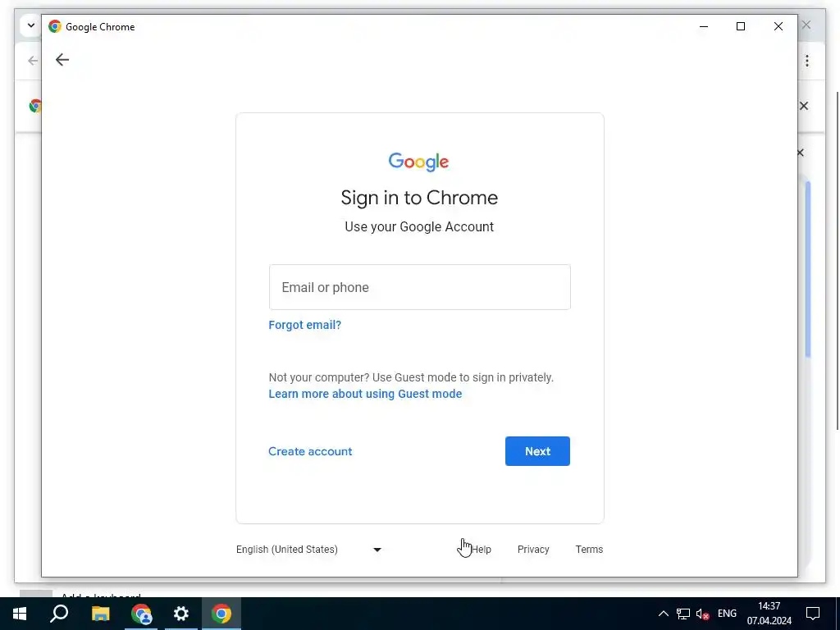This screenshot has width=840, height=630.
Task: Select the active Chrome taskbar icon
Action: (221, 614)
